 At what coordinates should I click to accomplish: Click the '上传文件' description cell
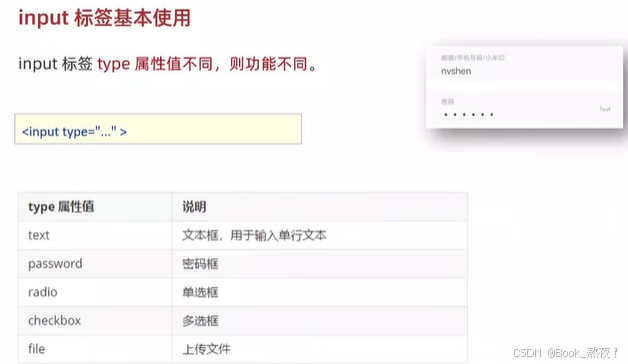[320, 349]
